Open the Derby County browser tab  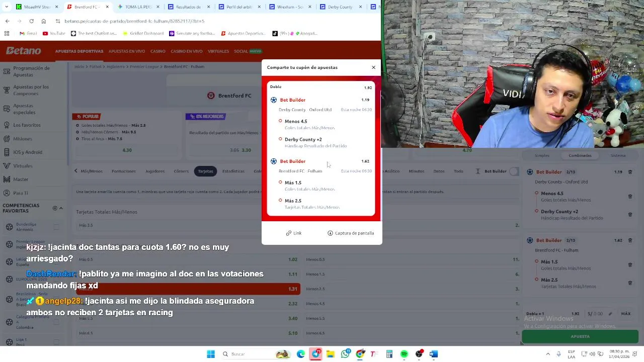(x=340, y=7)
